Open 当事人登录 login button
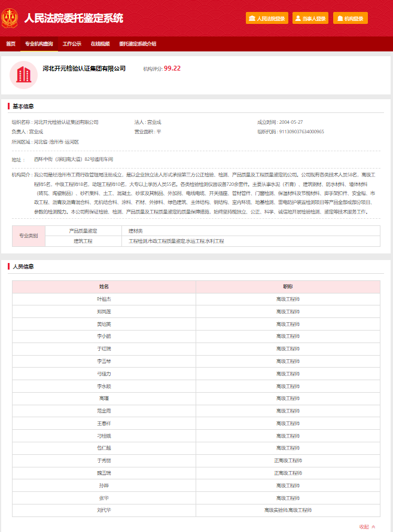Screen dimensions: 393x532 [310, 19]
